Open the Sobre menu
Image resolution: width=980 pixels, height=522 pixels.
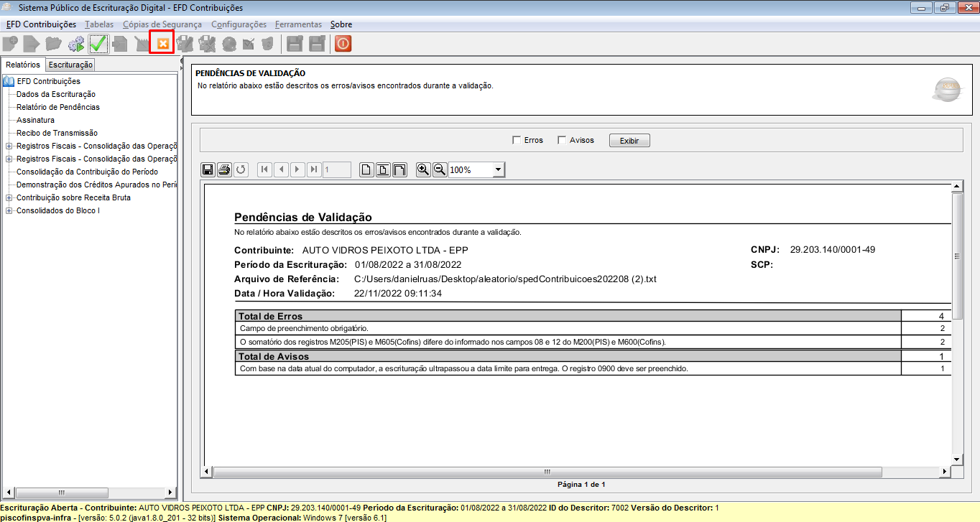tap(341, 24)
